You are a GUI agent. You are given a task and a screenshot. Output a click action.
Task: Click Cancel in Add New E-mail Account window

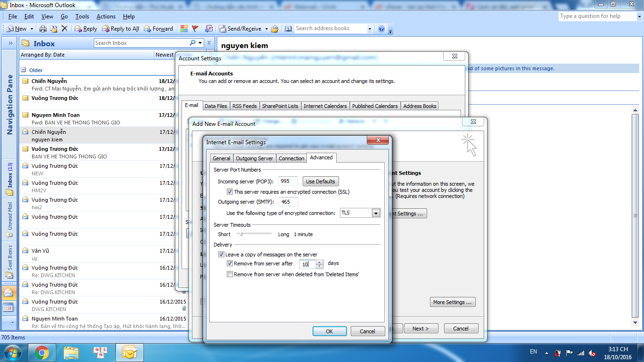pyautogui.click(x=461, y=329)
